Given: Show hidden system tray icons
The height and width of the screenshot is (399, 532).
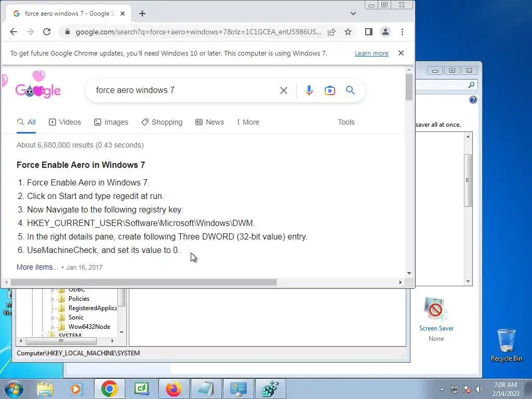Looking at the screenshot, I should click(x=442, y=389).
